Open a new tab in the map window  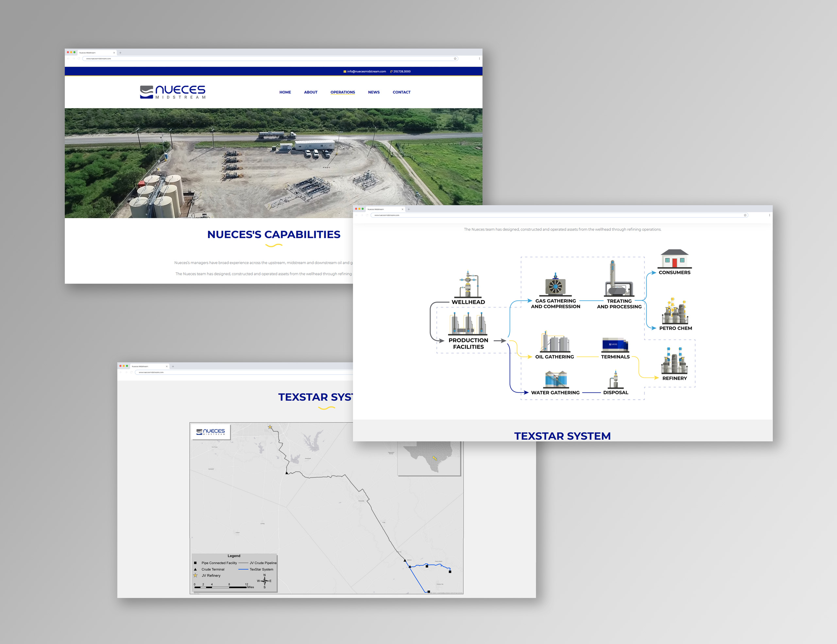[x=173, y=366]
